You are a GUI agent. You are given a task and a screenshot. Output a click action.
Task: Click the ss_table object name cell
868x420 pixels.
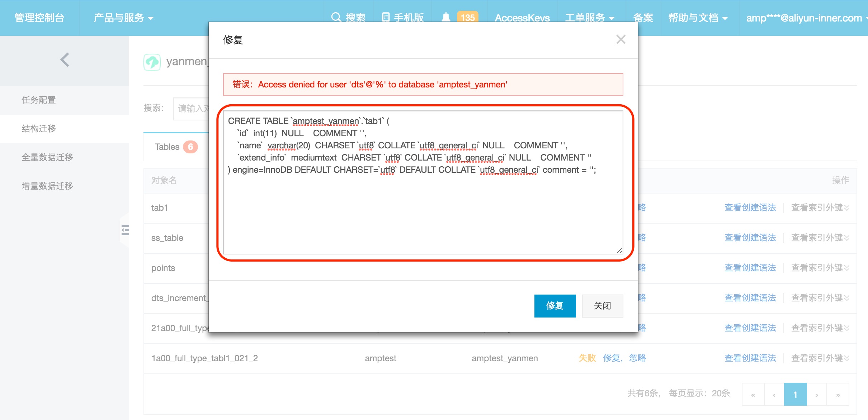click(167, 238)
